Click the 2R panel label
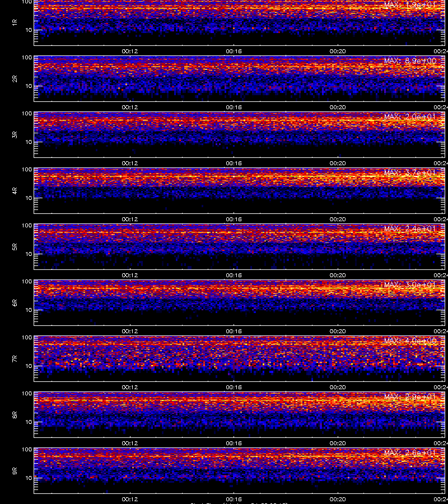 15,79
